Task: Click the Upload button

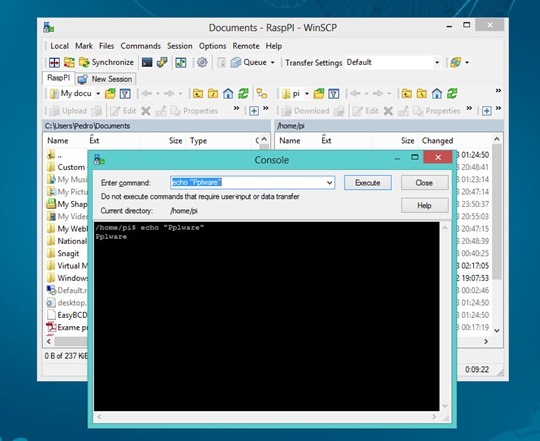Action: 68,111
